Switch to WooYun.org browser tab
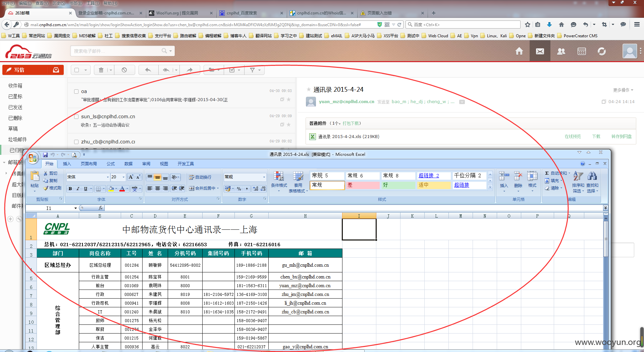644x352 pixels. click(180, 13)
